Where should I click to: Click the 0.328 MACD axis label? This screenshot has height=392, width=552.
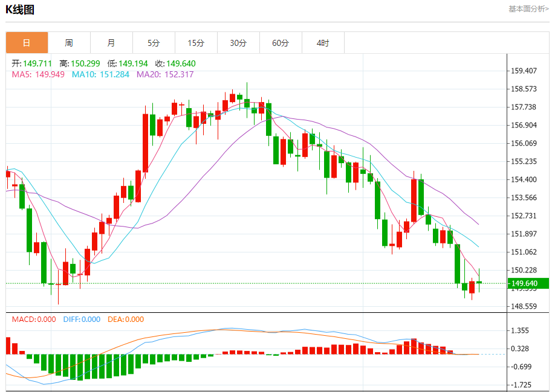pyautogui.click(x=520, y=349)
